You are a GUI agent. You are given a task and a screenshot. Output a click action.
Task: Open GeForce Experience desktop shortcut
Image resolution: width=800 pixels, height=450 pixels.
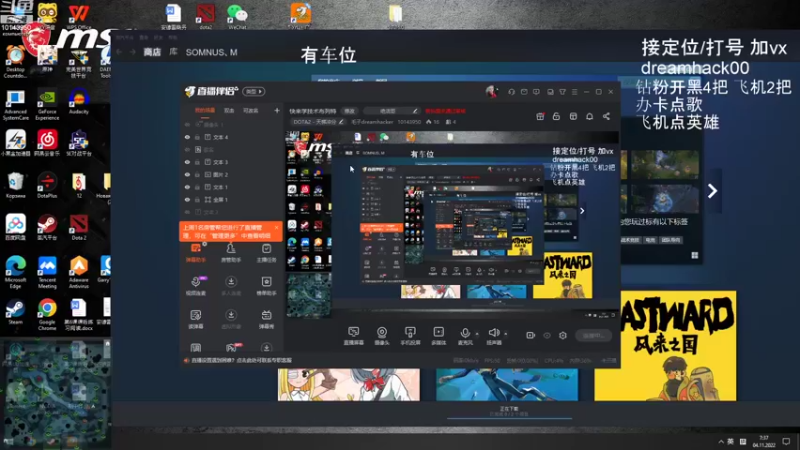click(x=47, y=106)
